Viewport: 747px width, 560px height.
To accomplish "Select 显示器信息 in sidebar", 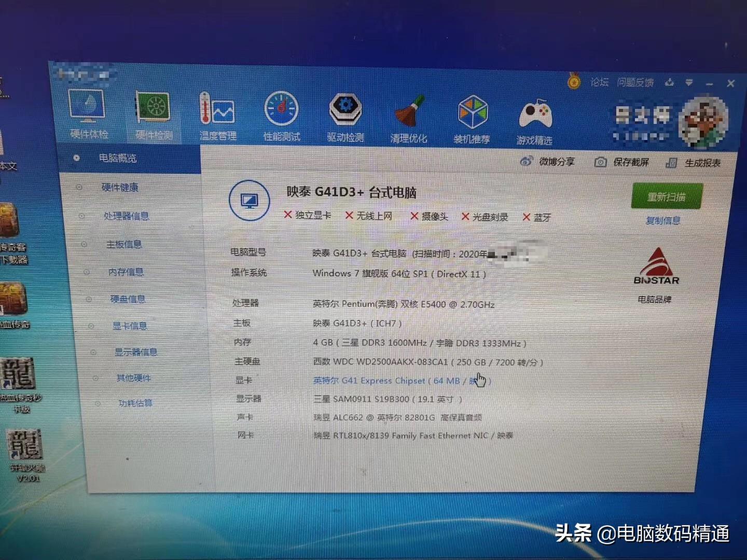I will pos(136,352).
